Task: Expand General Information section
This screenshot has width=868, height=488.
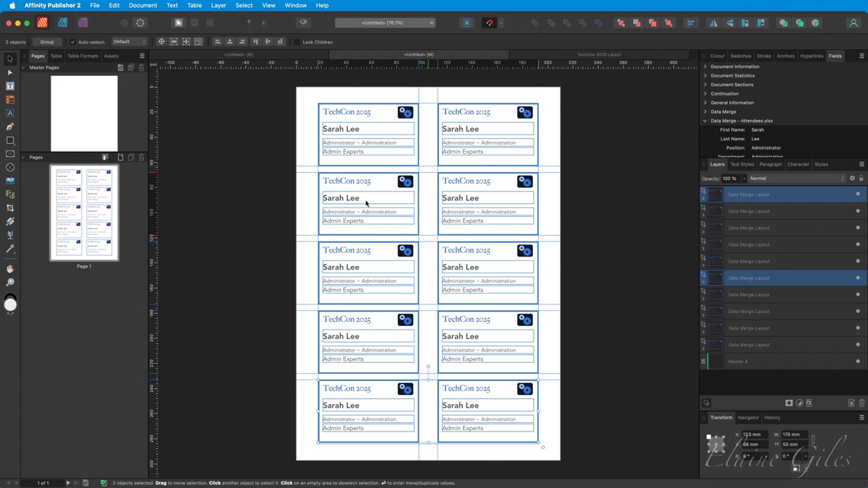Action: click(705, 103)
